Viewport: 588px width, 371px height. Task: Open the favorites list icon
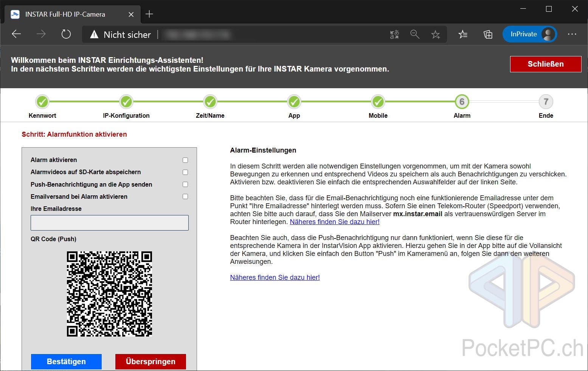coord(463,34)
